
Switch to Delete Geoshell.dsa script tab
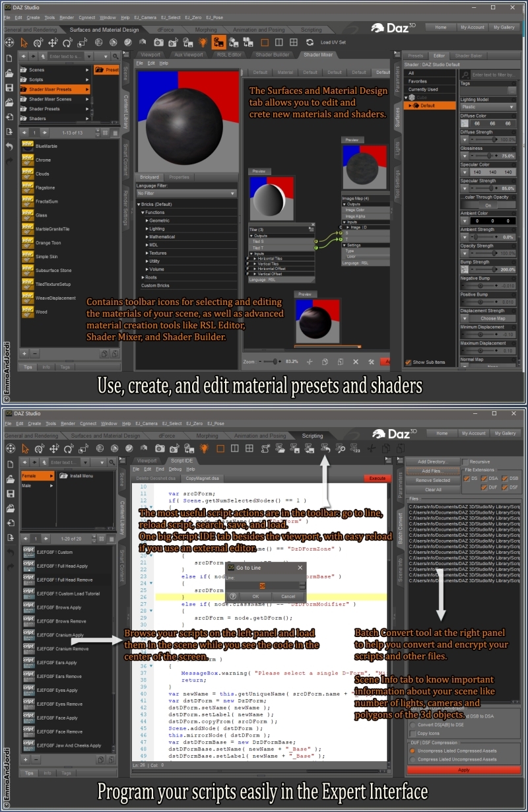[x=156, y=478]
